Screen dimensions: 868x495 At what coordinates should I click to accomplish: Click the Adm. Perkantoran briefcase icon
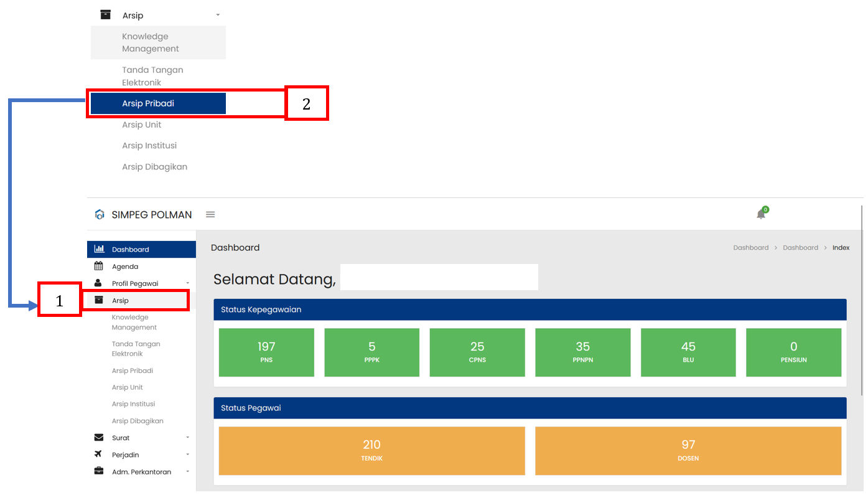(99, 471)
